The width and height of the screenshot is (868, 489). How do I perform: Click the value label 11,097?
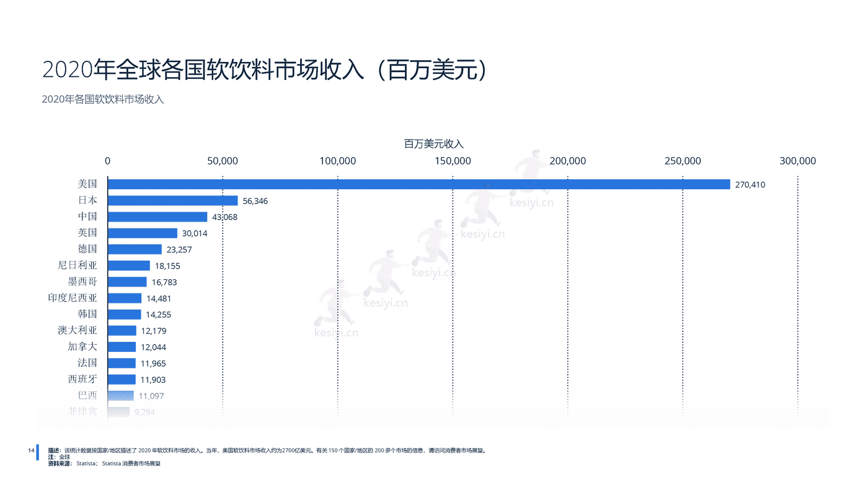pyautogui.click(x=151, y=396)
